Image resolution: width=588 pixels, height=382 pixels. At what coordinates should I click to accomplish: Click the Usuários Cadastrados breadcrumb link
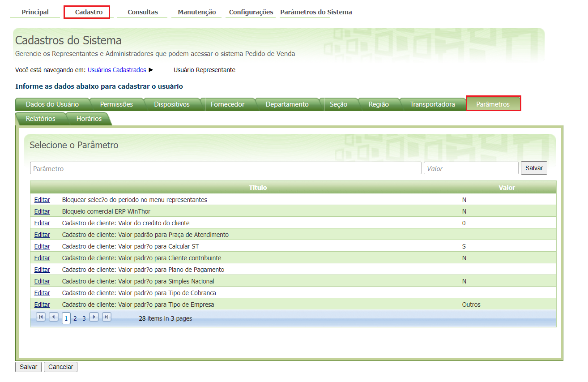[x=117, y=70]
